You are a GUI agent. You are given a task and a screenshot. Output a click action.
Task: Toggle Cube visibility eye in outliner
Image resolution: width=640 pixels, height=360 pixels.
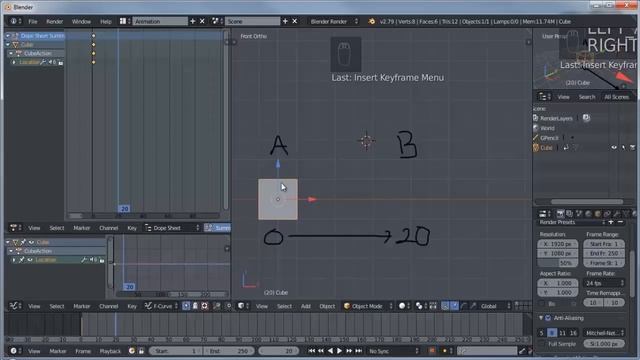click(614, 148)
